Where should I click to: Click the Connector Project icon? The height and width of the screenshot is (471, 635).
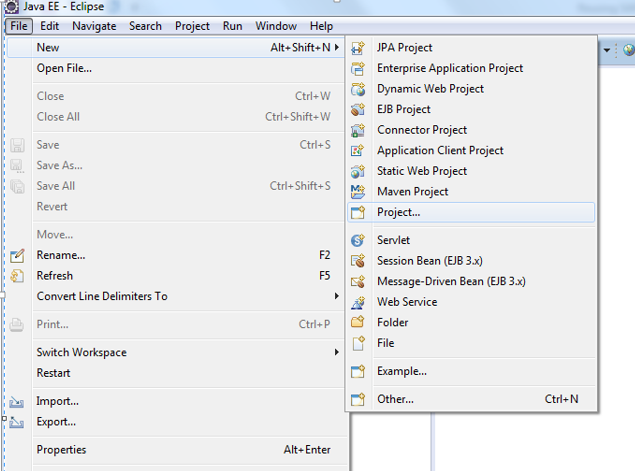click(x=358, y=130)
